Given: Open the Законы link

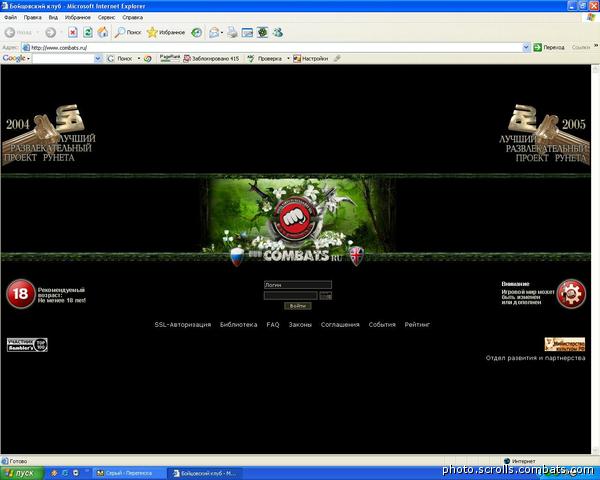Looking at the screenshot, I should pyautogui.click(x=300, y=325).
